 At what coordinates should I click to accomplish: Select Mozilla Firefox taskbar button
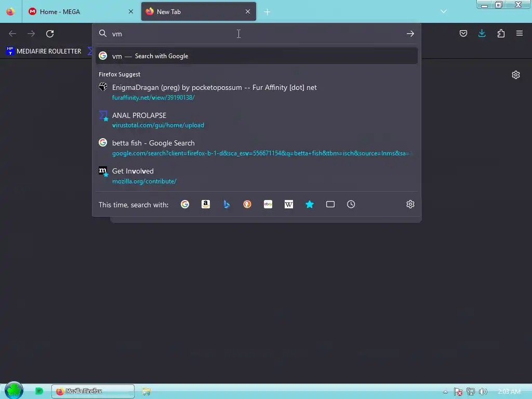point(93,391)
